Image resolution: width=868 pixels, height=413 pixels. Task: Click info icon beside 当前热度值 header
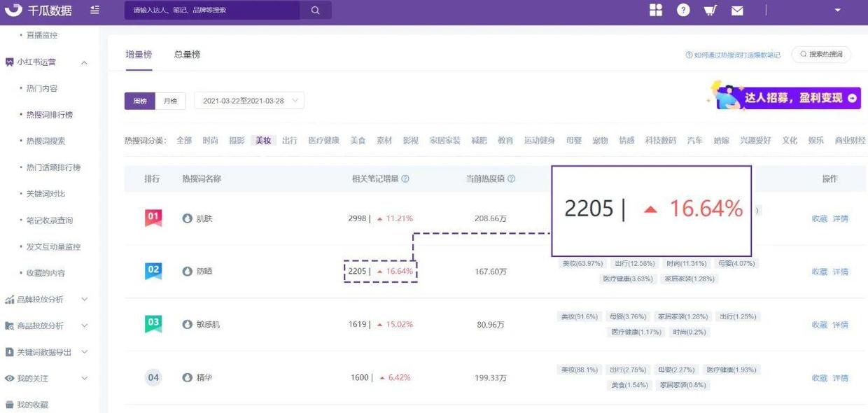click(511, 179)
